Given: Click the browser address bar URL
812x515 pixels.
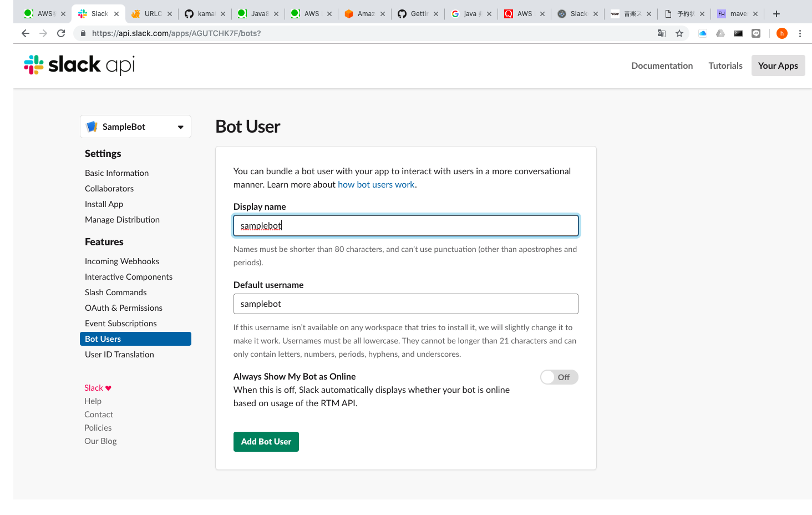Looking at the screenshot, I should coord(176,33).
